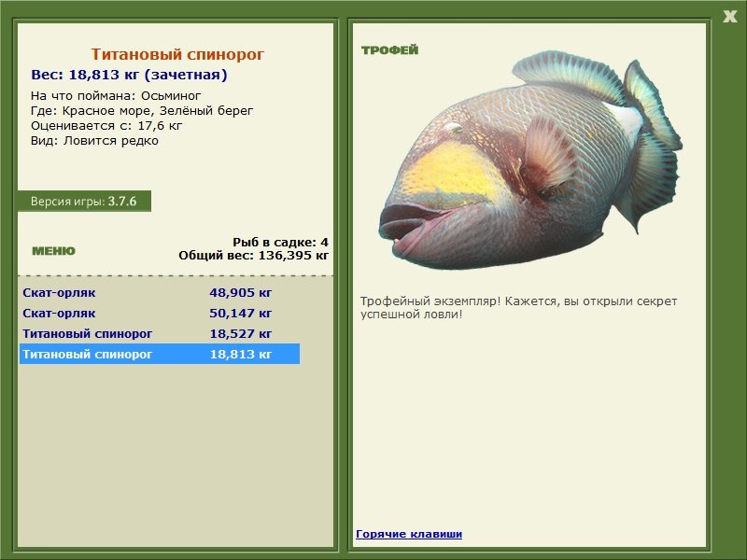Click the 'Общий вес: 136,395 кг' total
The image size is (747, 560).
pyautogui.click(x=253, y=256)
